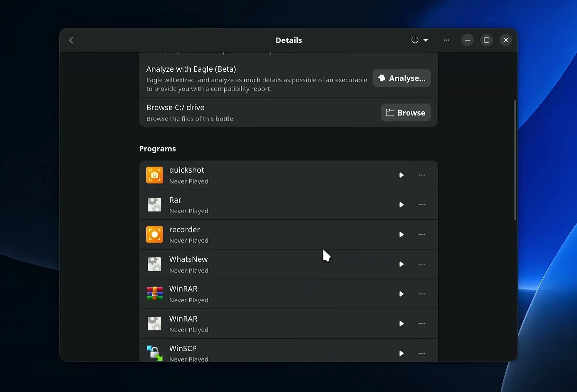Click the quickshot program icon
This screenshot has width=577, height=392.
(155, 175)
